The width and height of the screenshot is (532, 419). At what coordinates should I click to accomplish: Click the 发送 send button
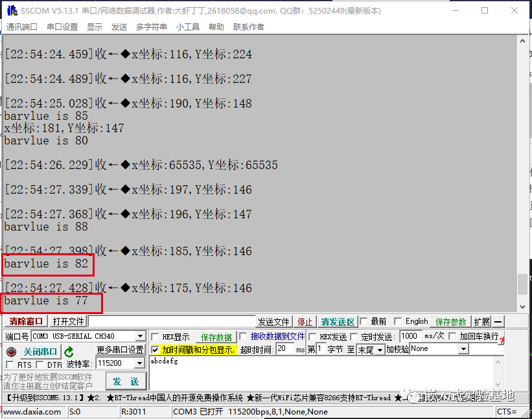point(126,381)
